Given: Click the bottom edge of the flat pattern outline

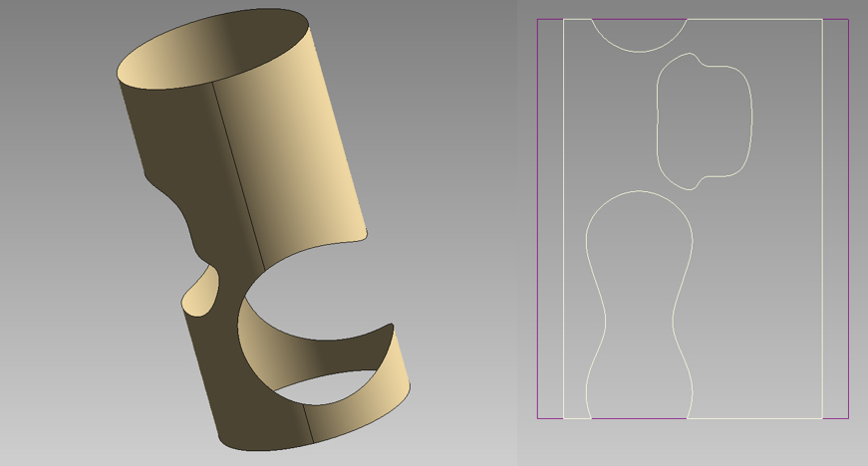Looking at the screenshot, I should tap(757, 418).
